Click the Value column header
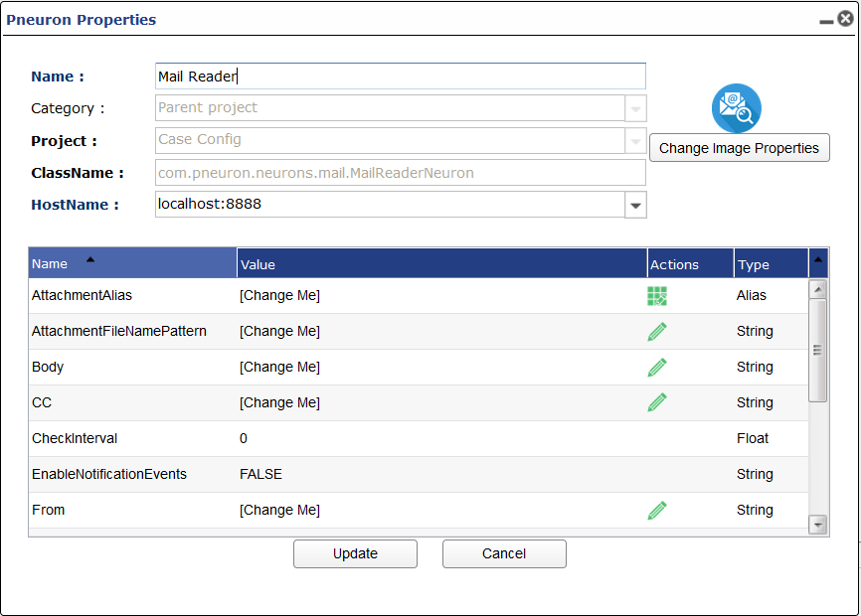The height and width of the screenshot is (616, 861). (442, 264)
